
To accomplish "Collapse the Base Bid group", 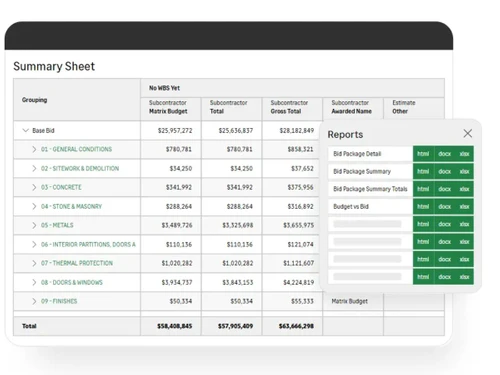I will tap(25, 130).
